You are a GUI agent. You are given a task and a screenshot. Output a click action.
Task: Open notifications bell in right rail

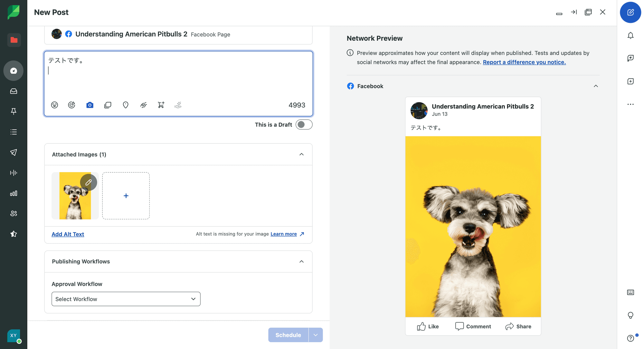tap(630, 35)
